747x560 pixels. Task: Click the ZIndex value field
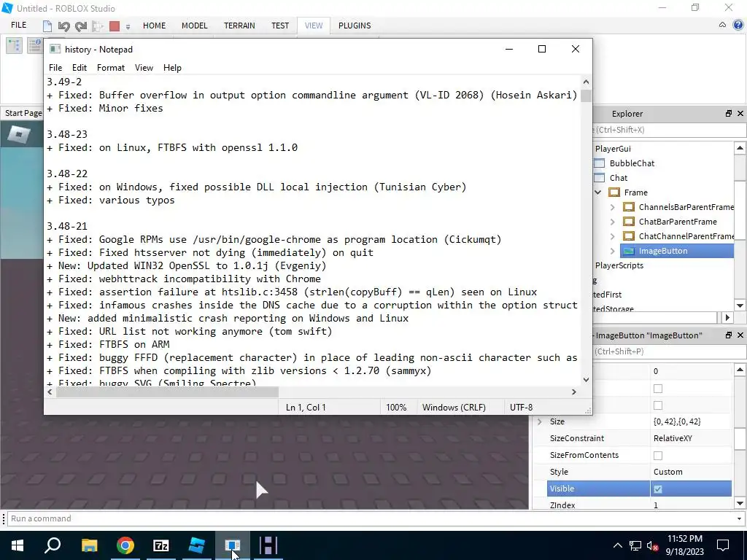point(691,505)
